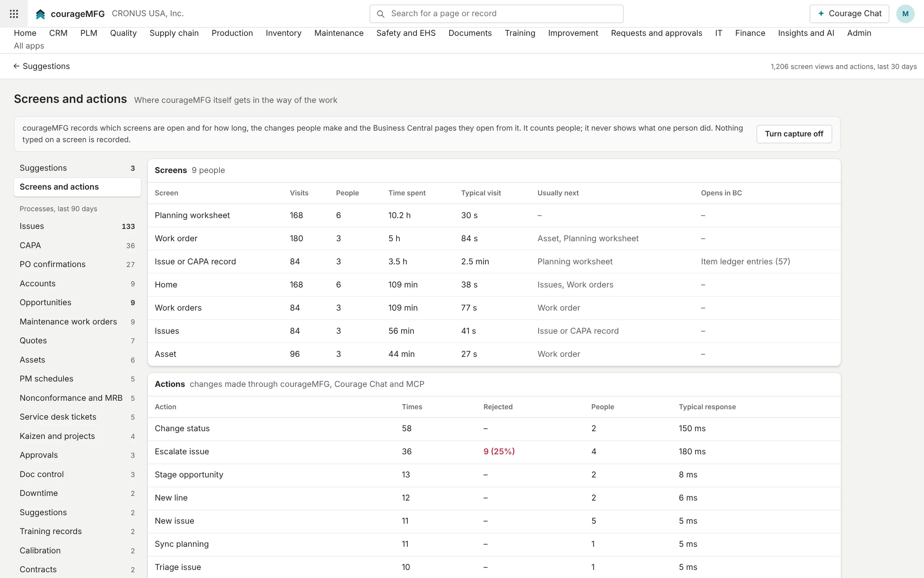Screen dimensions: 924x578
Task: Click the rejected 9 (25%) value
Action: click(499, 452)
